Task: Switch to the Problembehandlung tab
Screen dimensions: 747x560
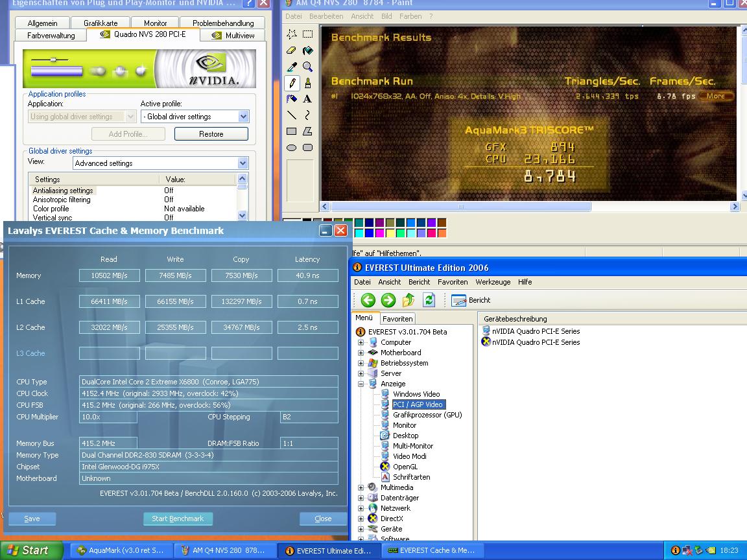Action: [x=223, y=23]
